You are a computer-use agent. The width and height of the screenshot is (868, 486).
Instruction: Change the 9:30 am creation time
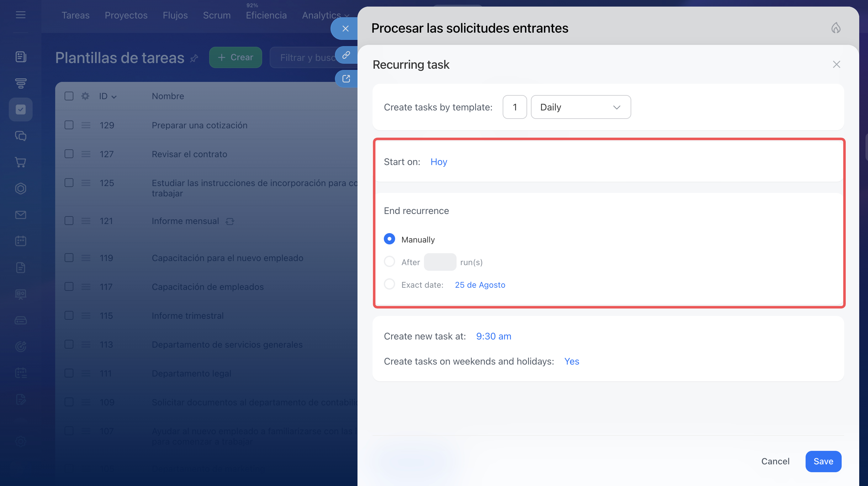[493, 336]
